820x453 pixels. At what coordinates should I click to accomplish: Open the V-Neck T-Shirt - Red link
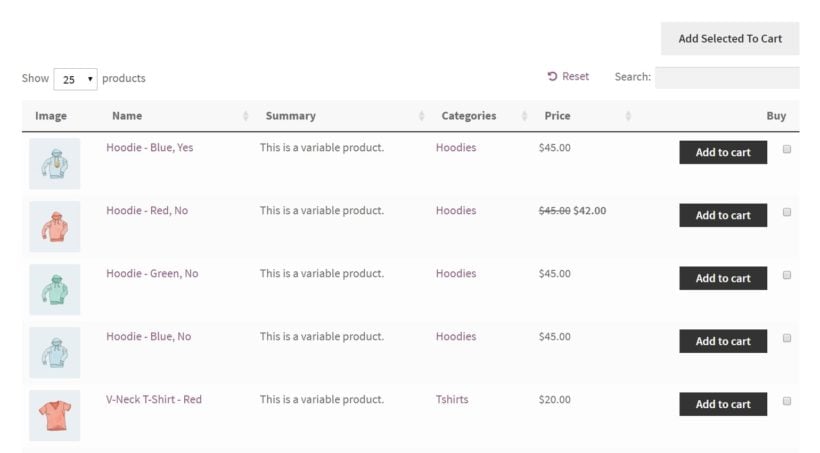pos(154,400)
